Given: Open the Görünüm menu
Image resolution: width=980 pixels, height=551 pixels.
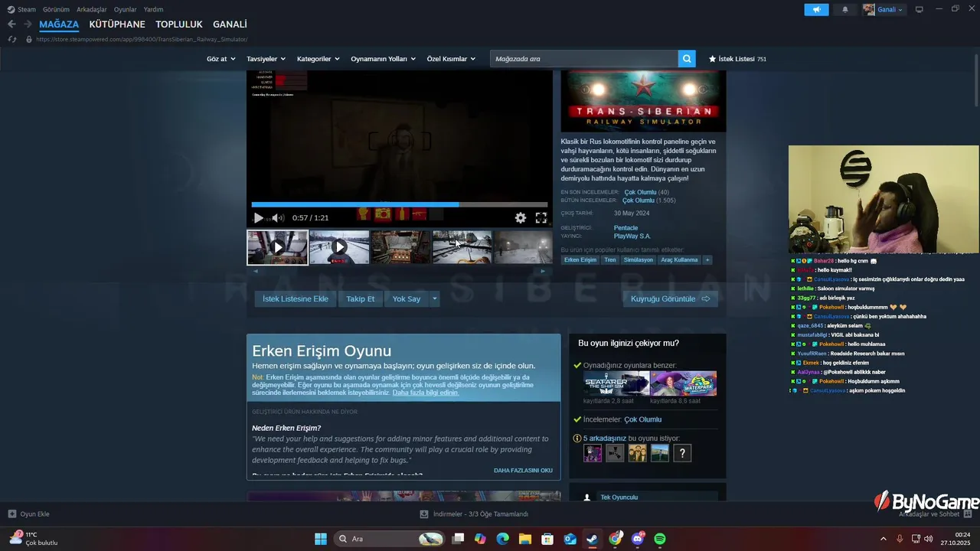Looking at the screenshot, I should point(56,9).
